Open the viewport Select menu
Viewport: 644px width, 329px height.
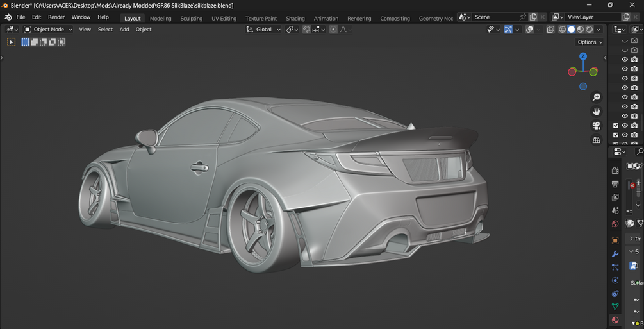point(105,30)
